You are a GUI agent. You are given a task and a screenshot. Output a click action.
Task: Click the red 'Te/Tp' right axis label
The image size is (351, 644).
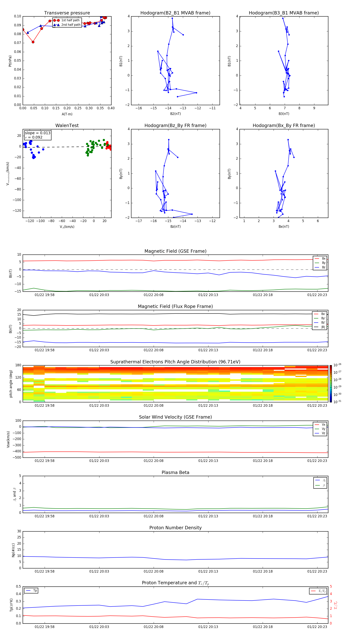[336, 605]
